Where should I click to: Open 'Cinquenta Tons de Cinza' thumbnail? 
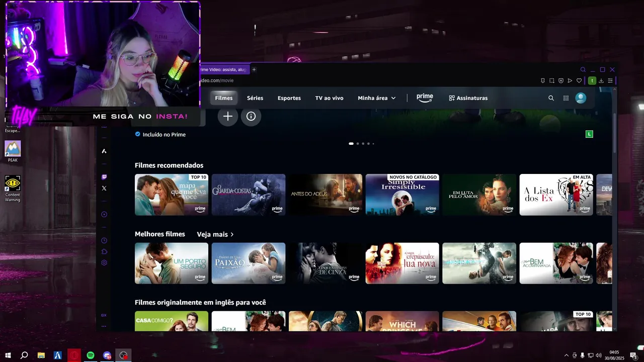pyautogui.click(x=326, y=263)
